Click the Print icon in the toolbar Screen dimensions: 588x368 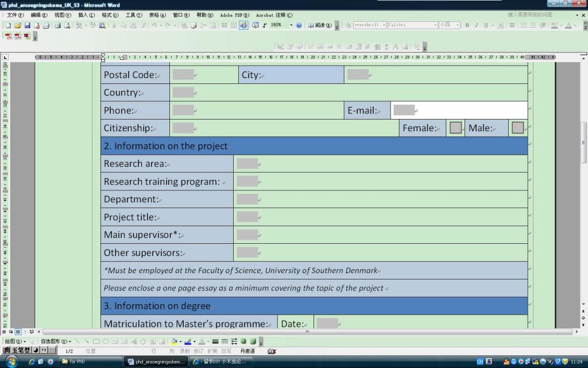click(x=57, y=25)
